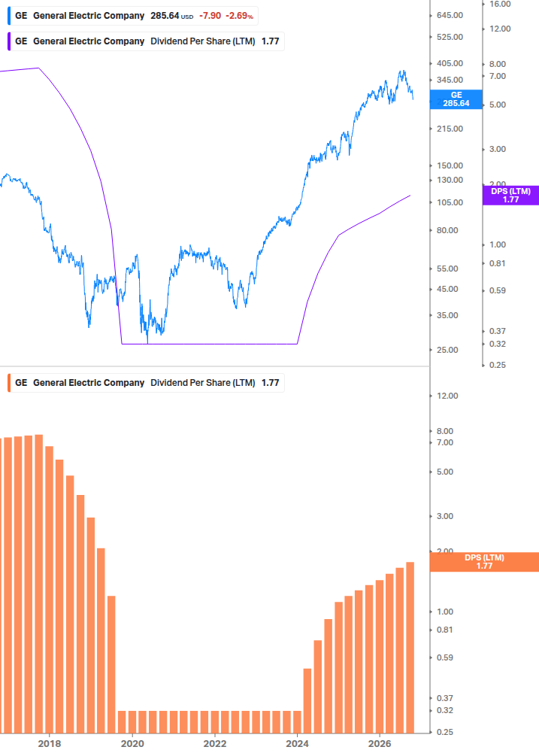Viewport: 539px width, 756px height.
Task: Click 0.59 on the upper chart dividend axis
Action: coord(498,290)
